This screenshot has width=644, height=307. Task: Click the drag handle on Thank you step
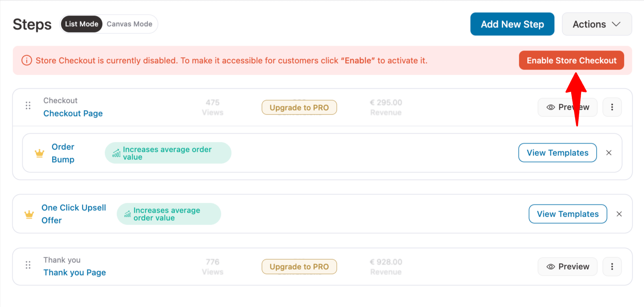(x=28, y=265)
